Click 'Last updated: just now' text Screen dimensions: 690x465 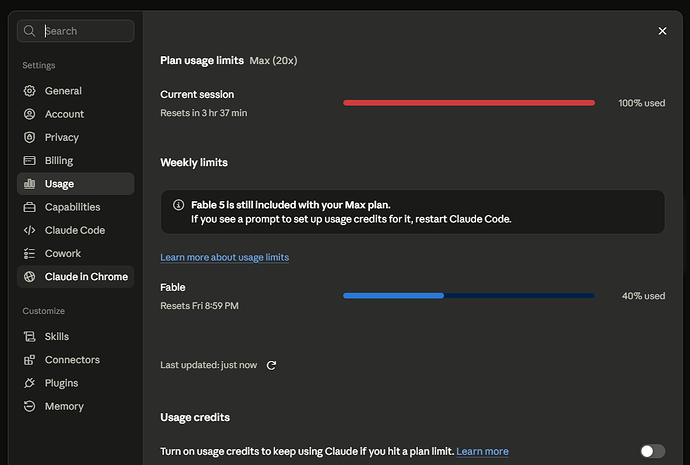(x=209, y=365)
